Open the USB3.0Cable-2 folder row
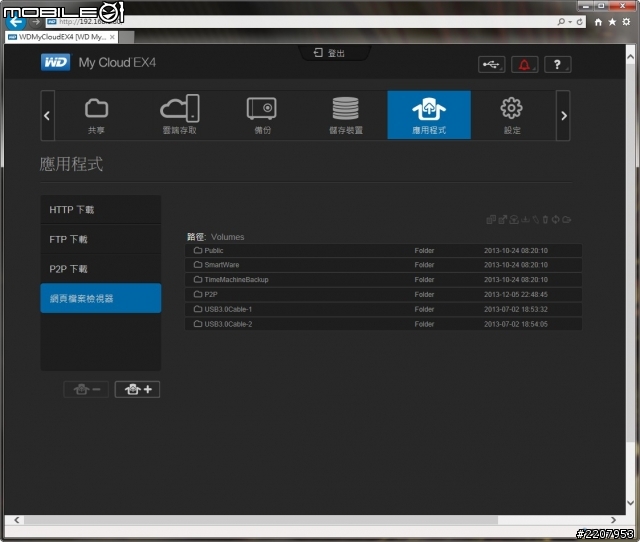 click(383, 324)
